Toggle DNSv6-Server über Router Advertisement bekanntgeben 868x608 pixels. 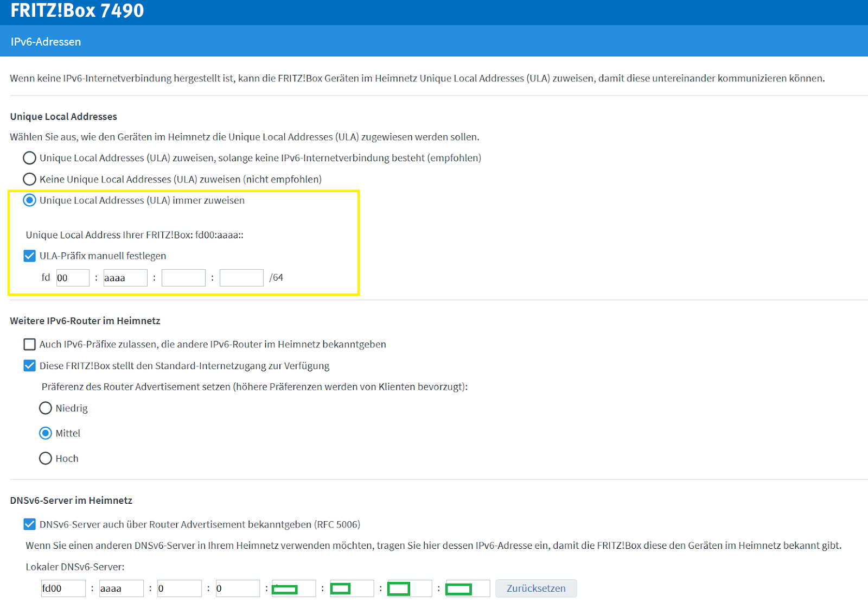point(29,524)
